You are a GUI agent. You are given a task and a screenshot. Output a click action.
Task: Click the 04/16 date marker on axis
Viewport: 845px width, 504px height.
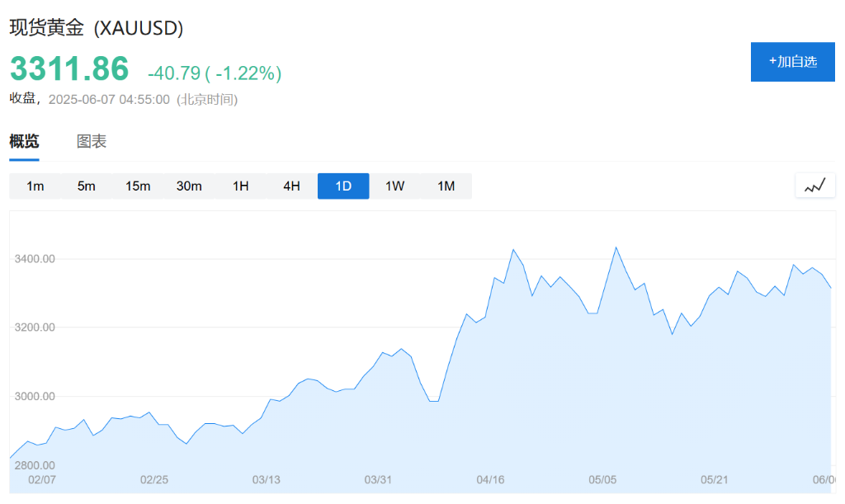coord(490,479)
